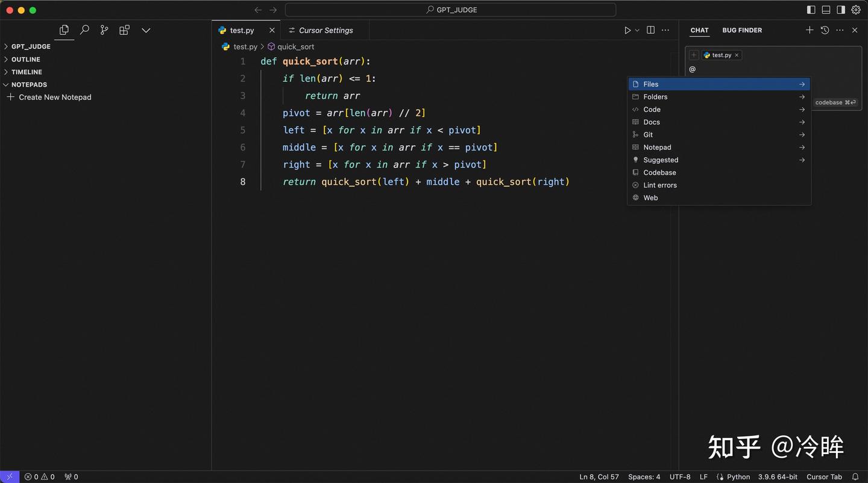Toggle the bottom panel layout icon
This screenshot has height=483, width=868.
826,10
